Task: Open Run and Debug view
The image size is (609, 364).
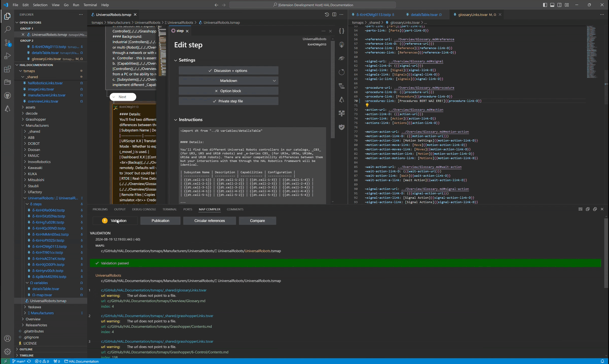Action: point(7,56)
